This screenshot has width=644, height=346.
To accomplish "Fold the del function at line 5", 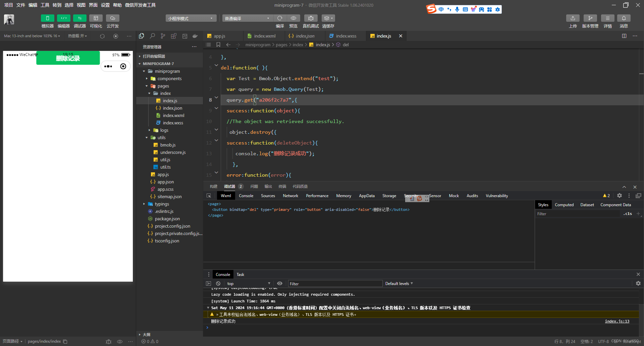I will pos(216,65).
